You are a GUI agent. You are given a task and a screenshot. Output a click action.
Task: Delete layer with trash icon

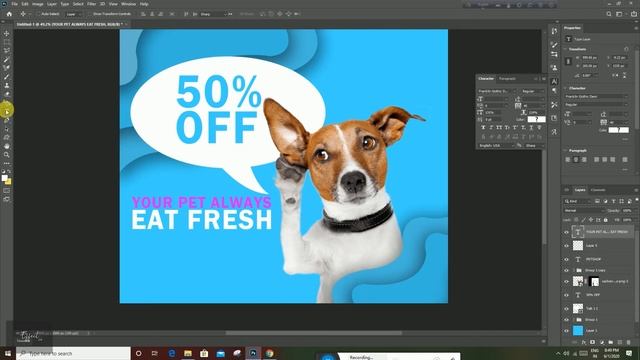click(x=629, y=342)
